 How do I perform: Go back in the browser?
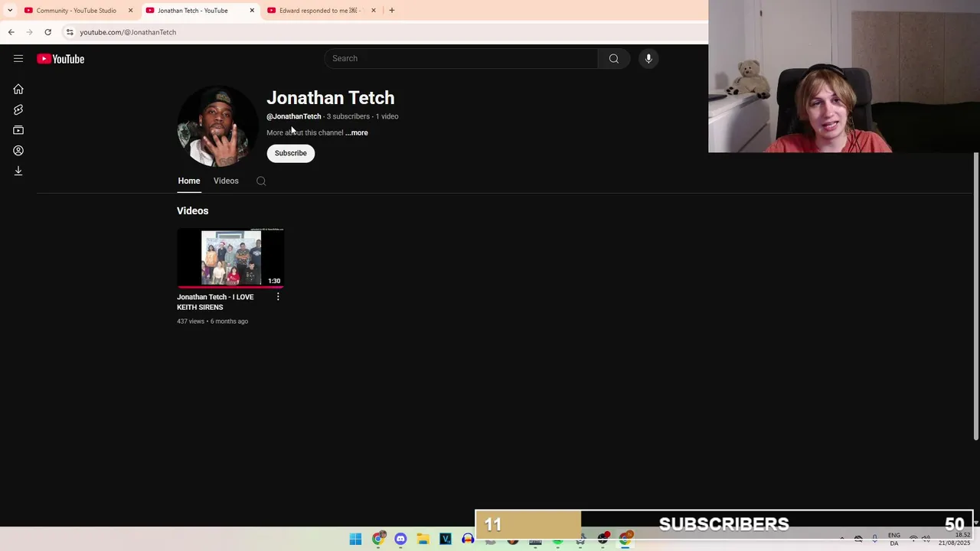point(11,32)
